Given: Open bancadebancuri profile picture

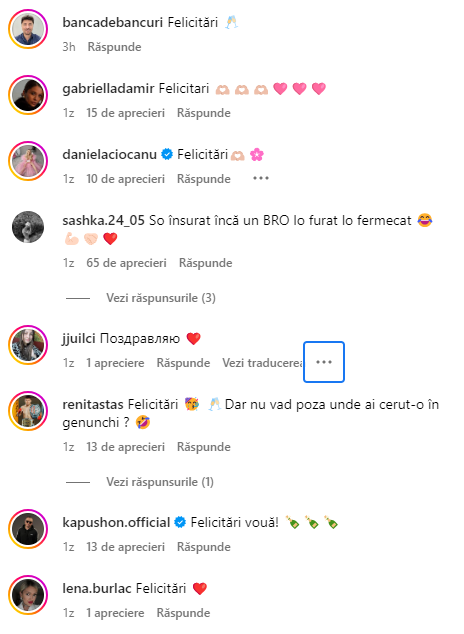Looking at the screenshot, I should tap(28, 29).
